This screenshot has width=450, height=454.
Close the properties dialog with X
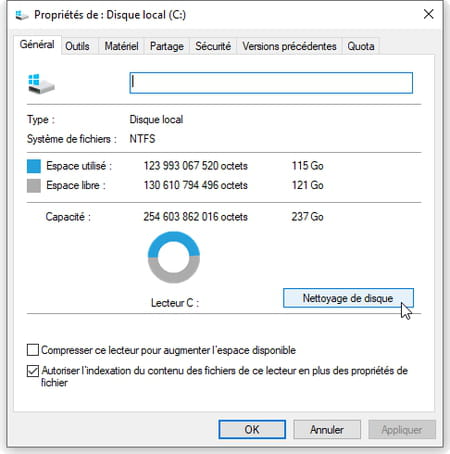coord(429,14)
